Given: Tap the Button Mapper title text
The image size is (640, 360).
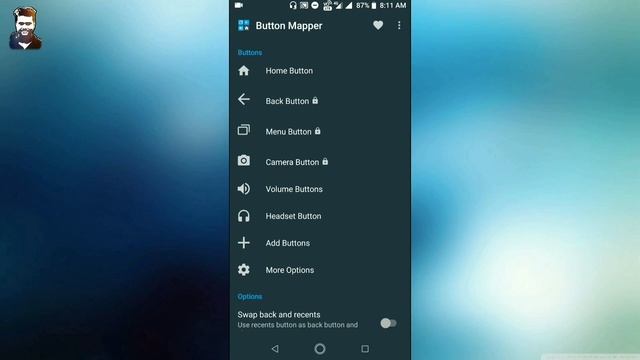Looking at the screenshot, I should (289, 26).
